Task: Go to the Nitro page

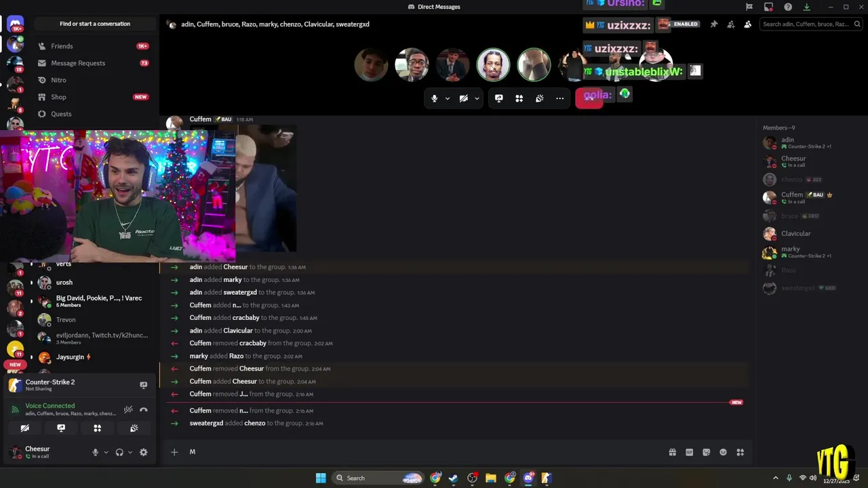Action: coord(94,80)
